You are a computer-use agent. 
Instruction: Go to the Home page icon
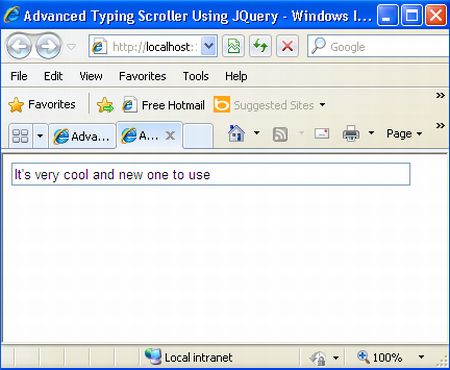pyautogui.click(x=236, y=133)
